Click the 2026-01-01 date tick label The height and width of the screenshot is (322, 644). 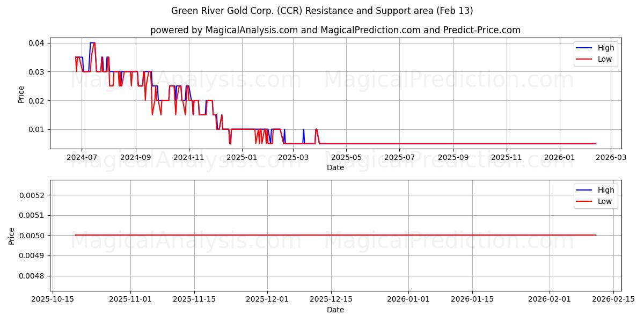point(408,300)
